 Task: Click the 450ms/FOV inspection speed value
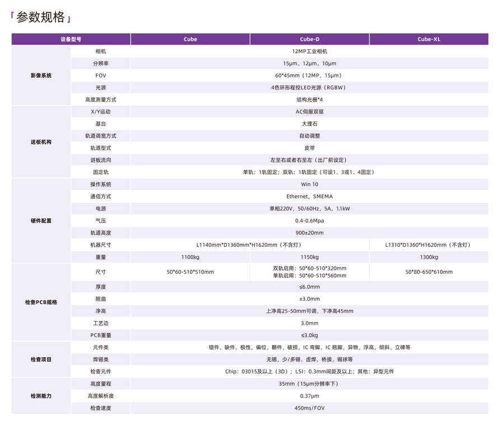pos(310,408)
